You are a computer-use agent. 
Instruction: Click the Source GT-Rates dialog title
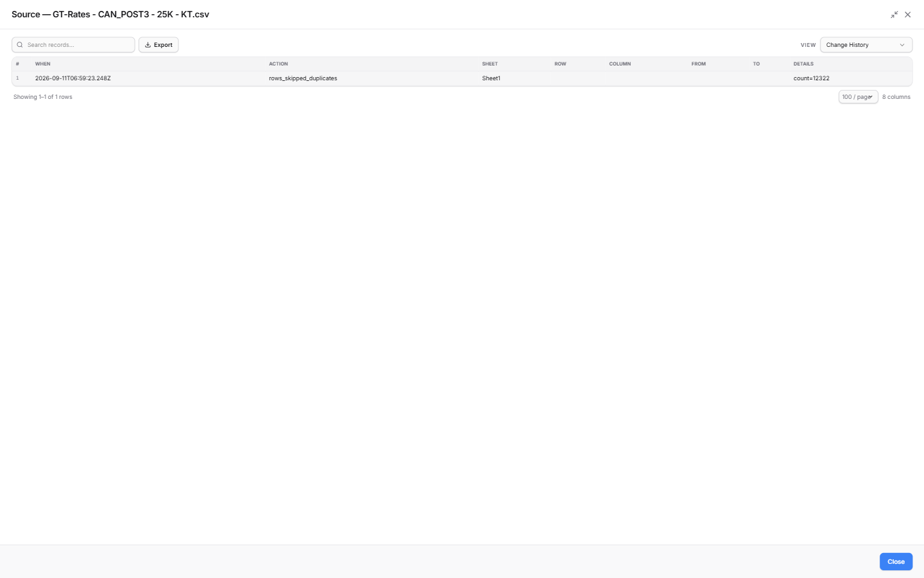(x=110, y=14)
